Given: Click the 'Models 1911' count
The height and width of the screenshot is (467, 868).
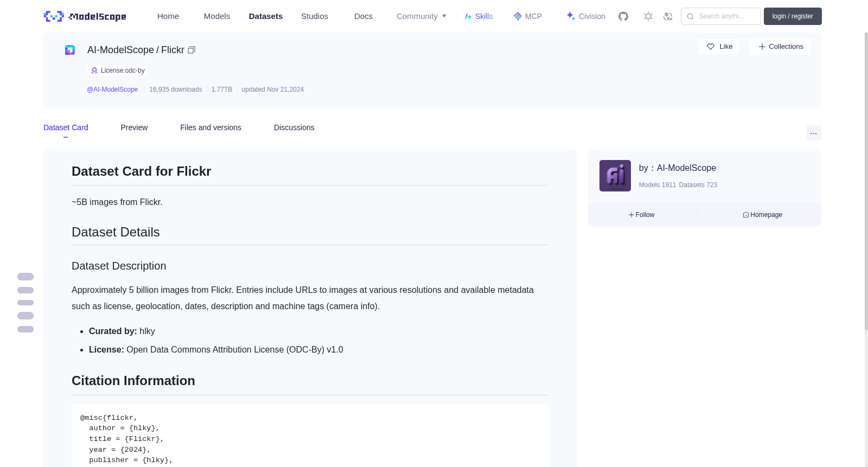Looking at the screenshot, I should coord(658,185).
